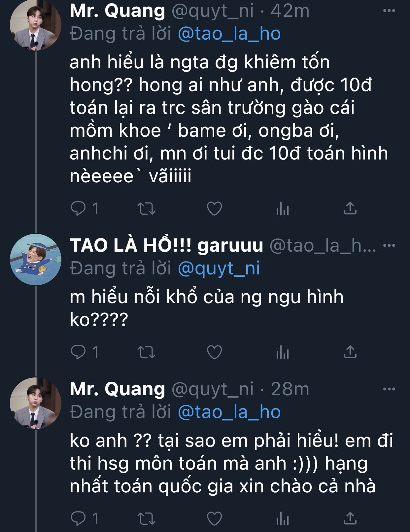Open more options on the 28m tweet
The width and height of the screenshot is (410, 532).
[x=389, y=389]
